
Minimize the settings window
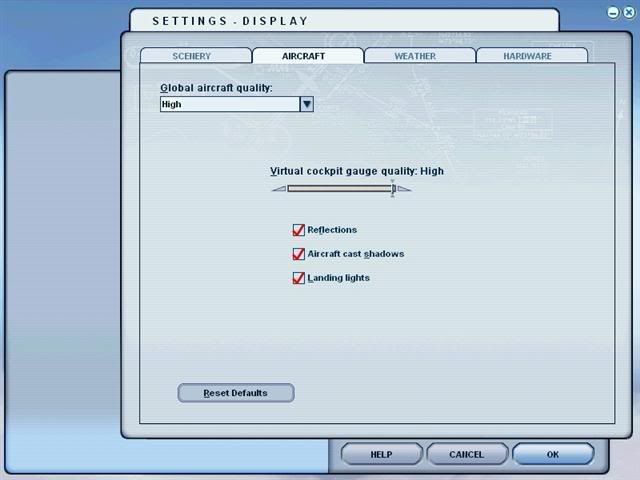(x=612, y=11)
